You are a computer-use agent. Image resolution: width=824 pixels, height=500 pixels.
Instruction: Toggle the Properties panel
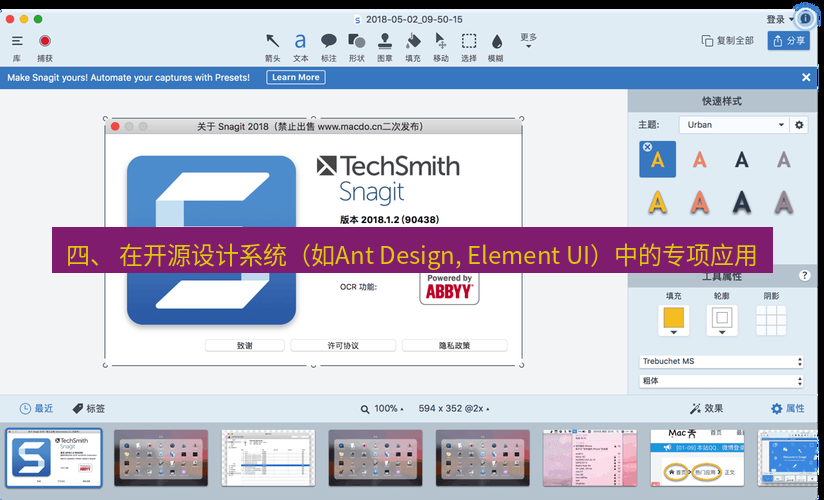(x=787, y=409)
